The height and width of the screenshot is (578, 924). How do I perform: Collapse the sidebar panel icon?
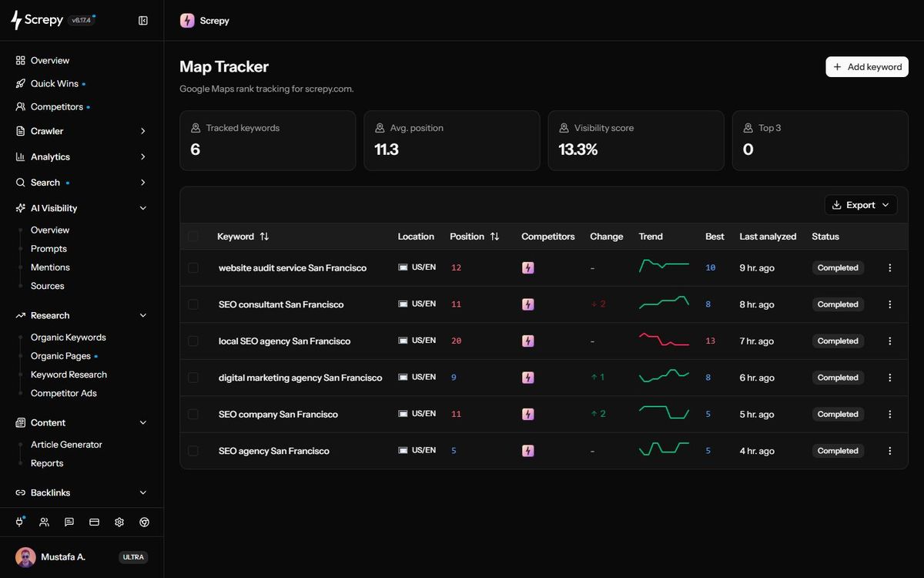coord(143,21)
